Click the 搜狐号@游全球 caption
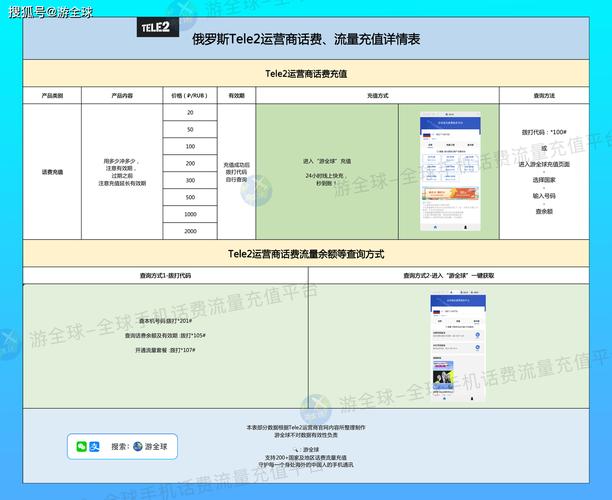 (51, 12)
